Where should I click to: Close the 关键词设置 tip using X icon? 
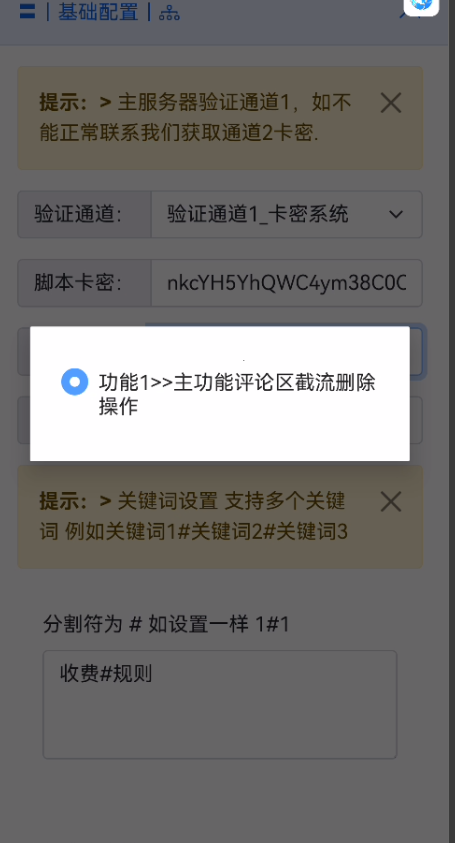pos(391,502)
